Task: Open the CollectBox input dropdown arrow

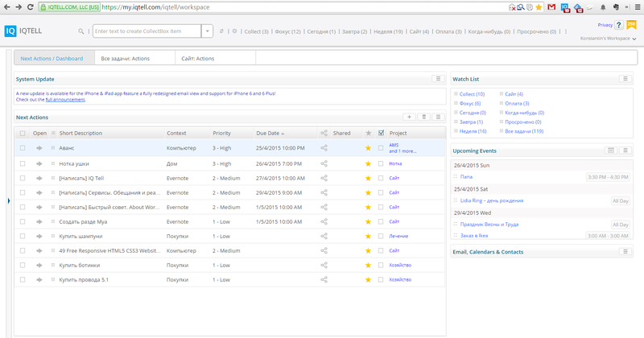Action: point(207,31)
